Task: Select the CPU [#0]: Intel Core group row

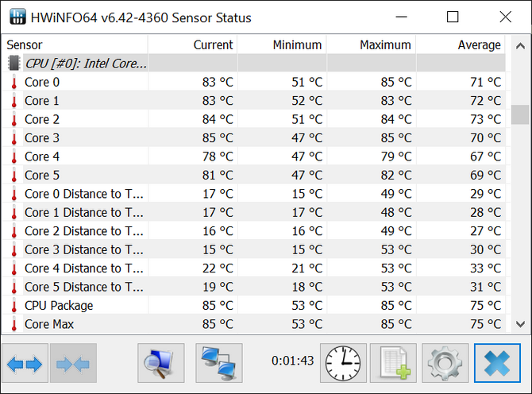Action: [x=254, y=63]
